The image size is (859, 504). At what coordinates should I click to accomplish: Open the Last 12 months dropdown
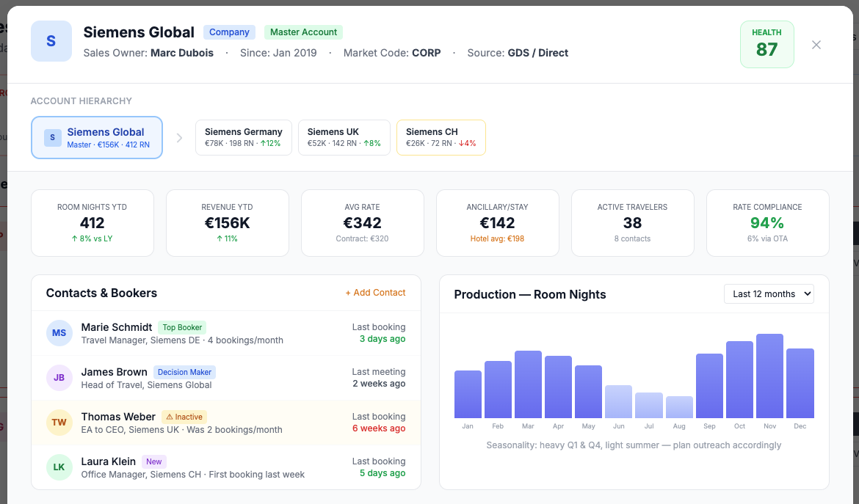[x=769, y=294]
